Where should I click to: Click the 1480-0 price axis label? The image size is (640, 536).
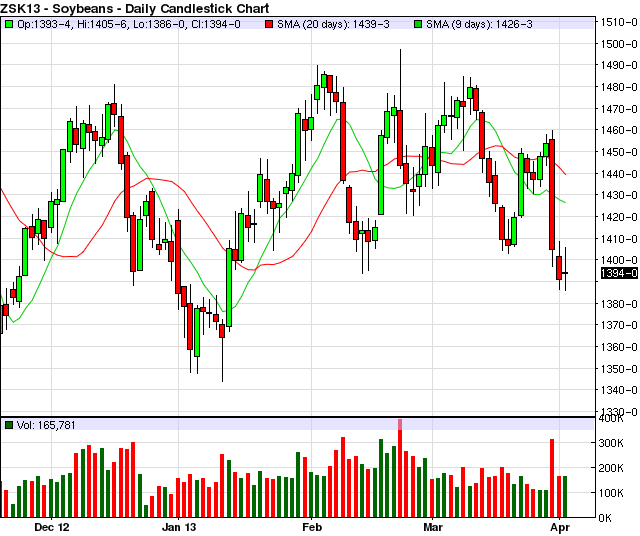619,87
